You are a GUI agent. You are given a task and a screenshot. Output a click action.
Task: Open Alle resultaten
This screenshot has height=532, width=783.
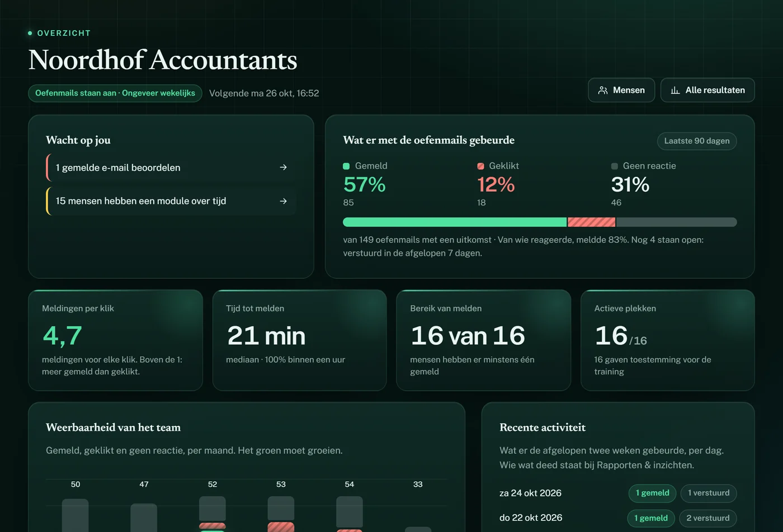(x=707, y=90)
